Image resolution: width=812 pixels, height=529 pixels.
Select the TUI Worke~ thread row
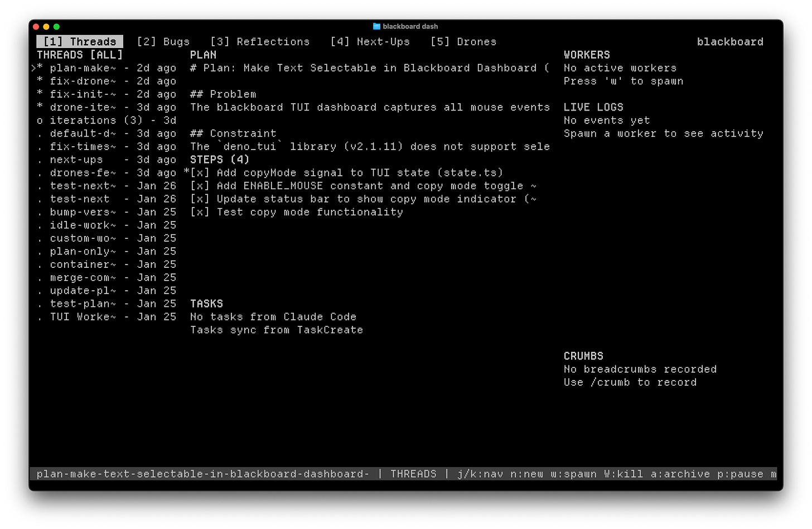[107, 317]
